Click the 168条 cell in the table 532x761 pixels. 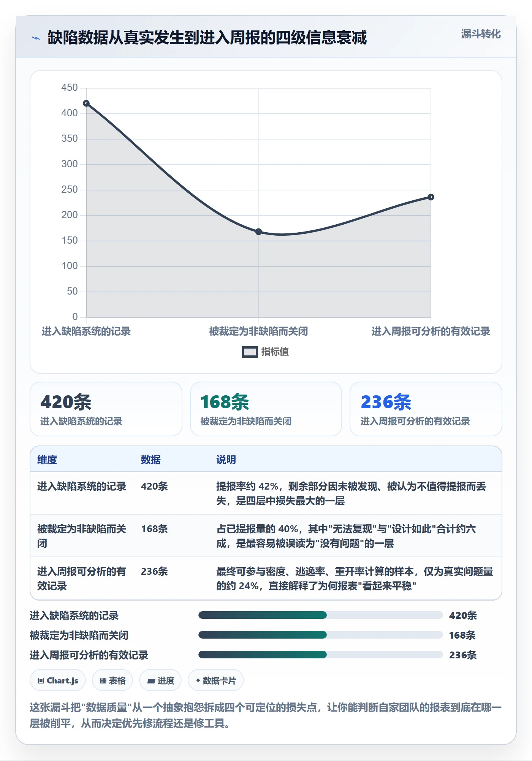[154, 529]
